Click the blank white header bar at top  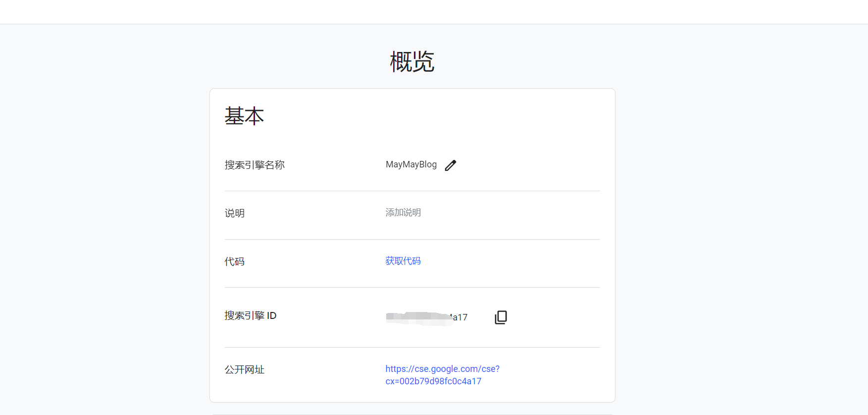[434, 12]
